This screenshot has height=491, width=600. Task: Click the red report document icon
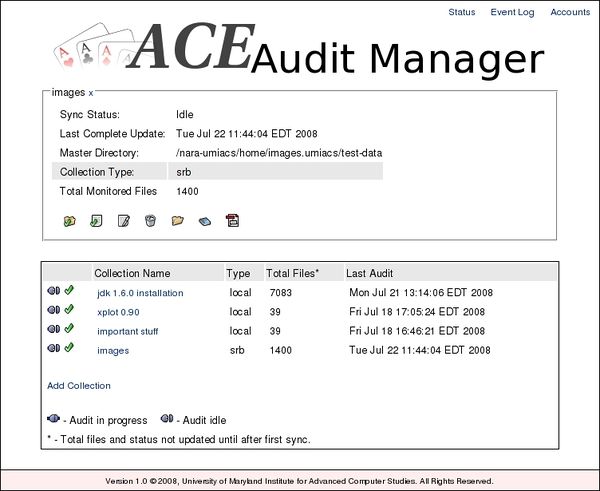232,221
